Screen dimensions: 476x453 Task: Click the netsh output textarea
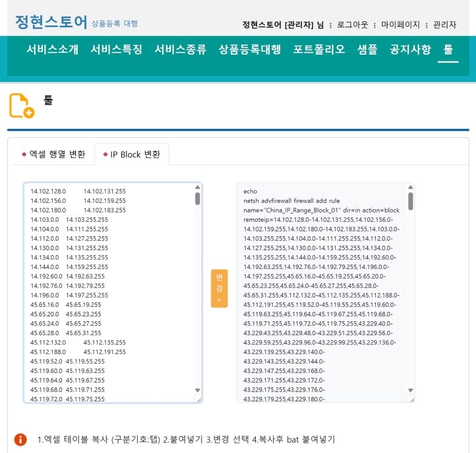pyautogui.click(x=322, y=291)
